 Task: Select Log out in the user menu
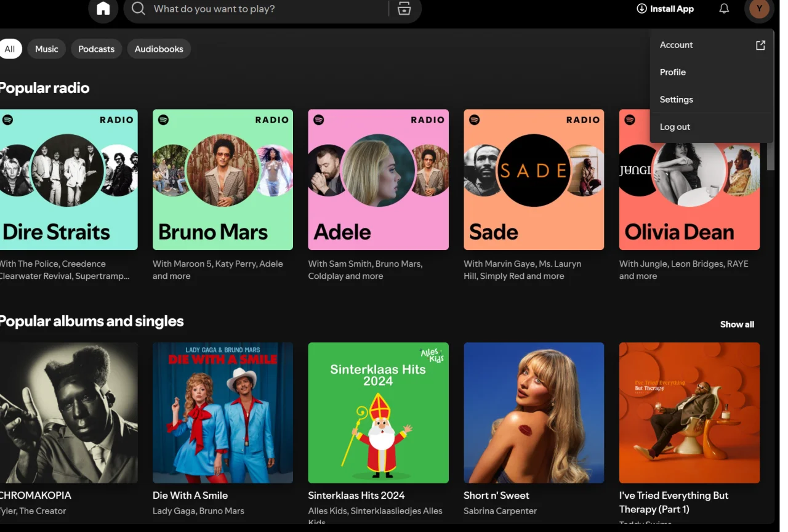pyautogui.click(x=712, y=127)
